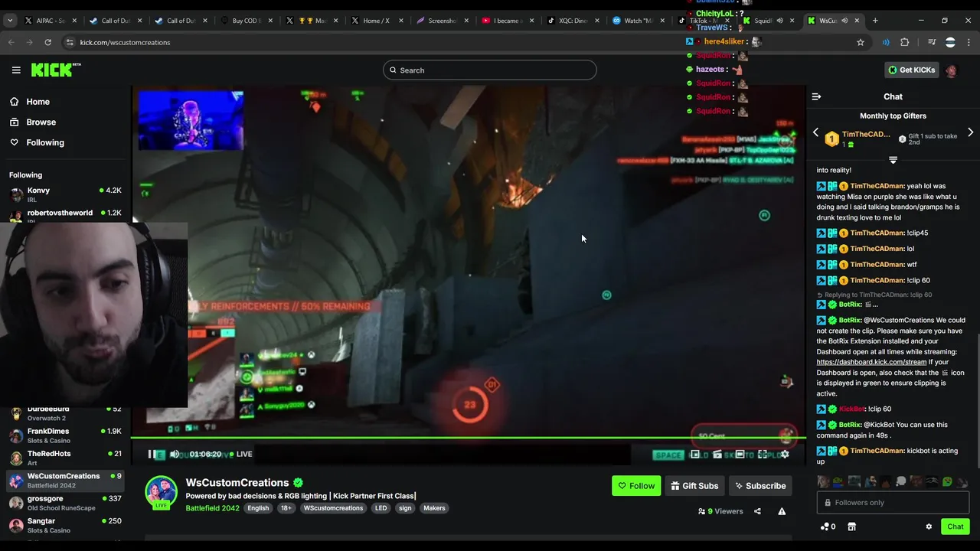Image resolution: width=980 pixels, height=551 pixels.
Task: Open site information icon in address bar
Action: point(70,42)
